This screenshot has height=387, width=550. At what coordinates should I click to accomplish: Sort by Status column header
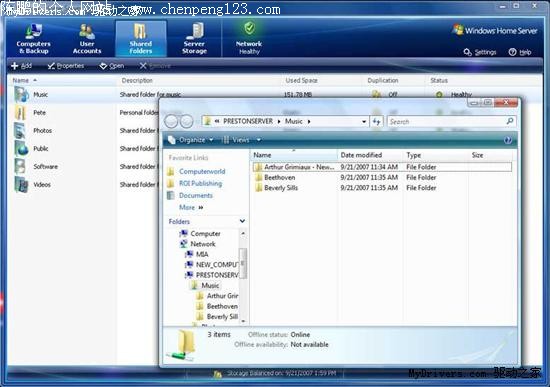[x=439, y=80]
